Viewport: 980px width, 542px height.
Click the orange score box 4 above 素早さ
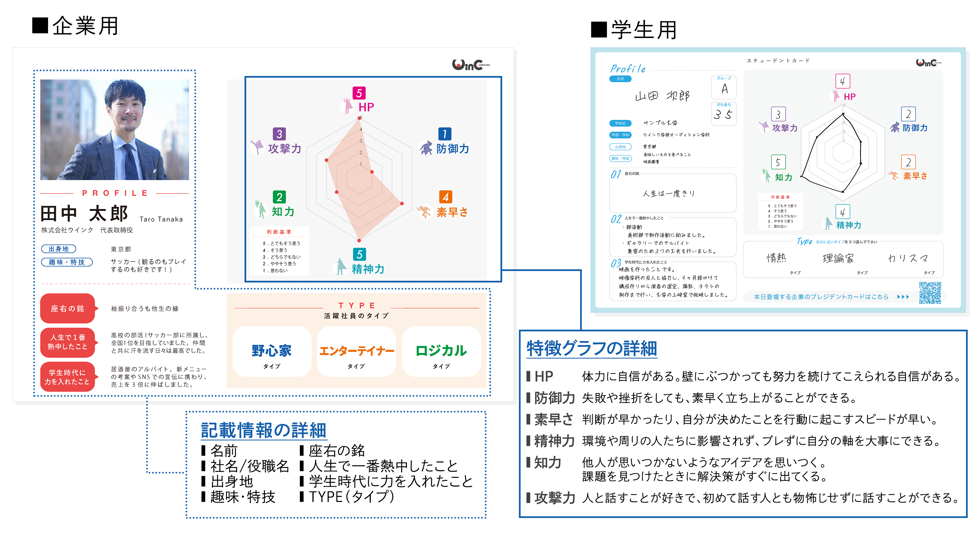tap(445, 197)
